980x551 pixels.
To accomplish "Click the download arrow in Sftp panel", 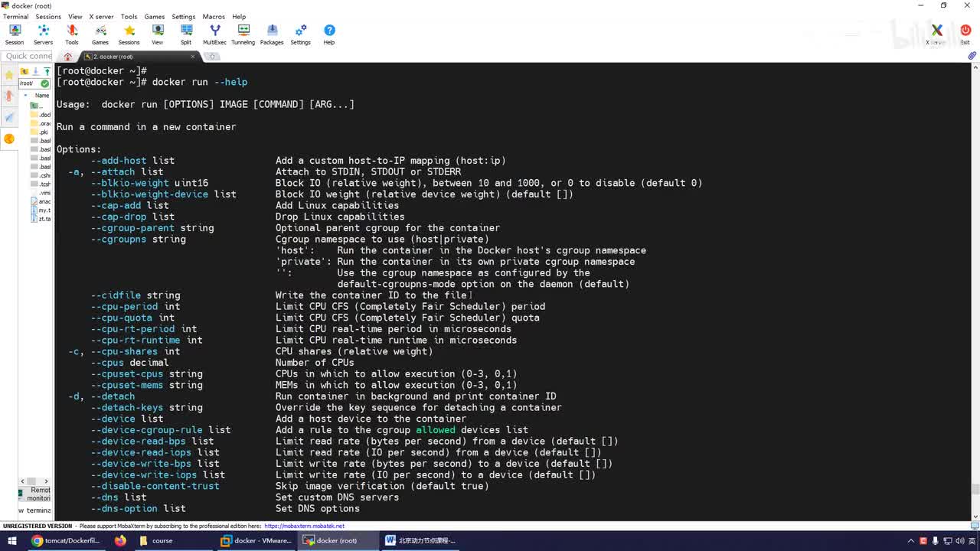I will tap(35, 72).
